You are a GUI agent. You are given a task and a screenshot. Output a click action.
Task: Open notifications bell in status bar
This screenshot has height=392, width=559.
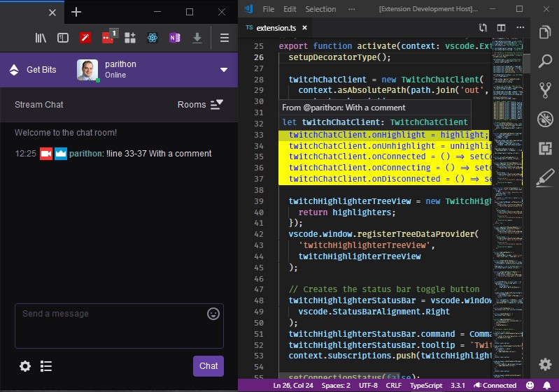tap(546, 385)
